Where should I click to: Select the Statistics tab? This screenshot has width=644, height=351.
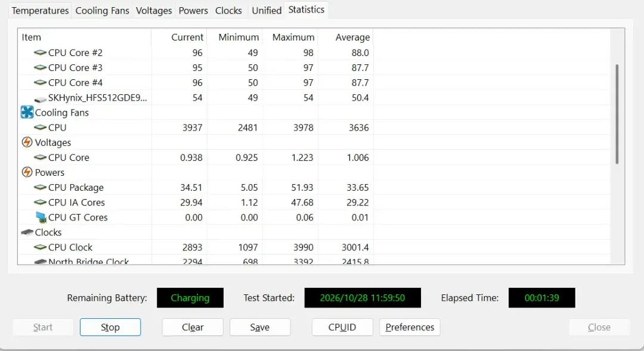(x=306, y=10)
